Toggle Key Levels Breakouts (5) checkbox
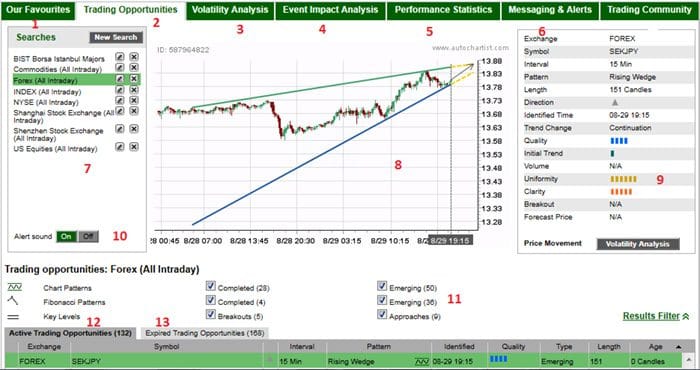The width and height of the screenshot is (700, 370). click(x=211, y=315)
